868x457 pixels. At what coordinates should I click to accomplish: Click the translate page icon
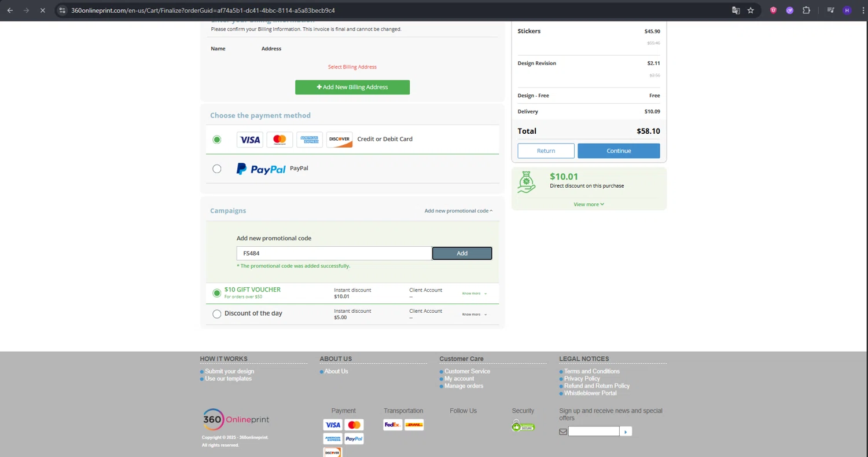pyautogui.click(x=736, y=10)
